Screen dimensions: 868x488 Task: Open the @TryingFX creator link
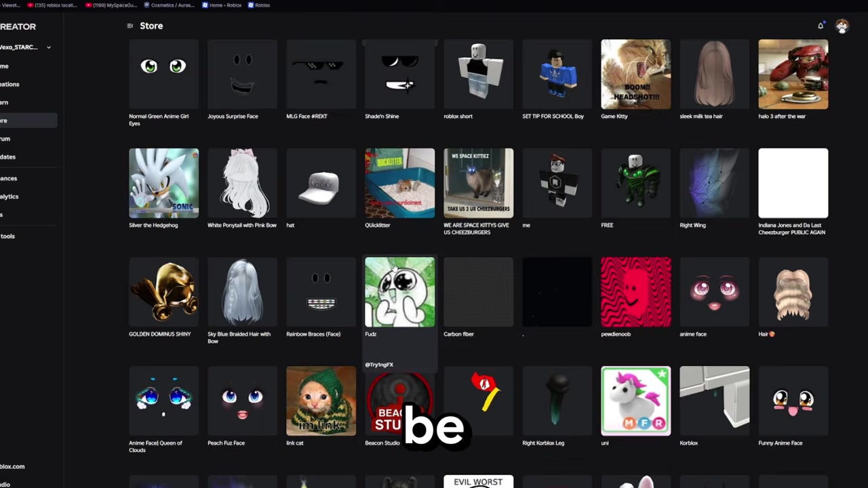[x=379, y=365]
